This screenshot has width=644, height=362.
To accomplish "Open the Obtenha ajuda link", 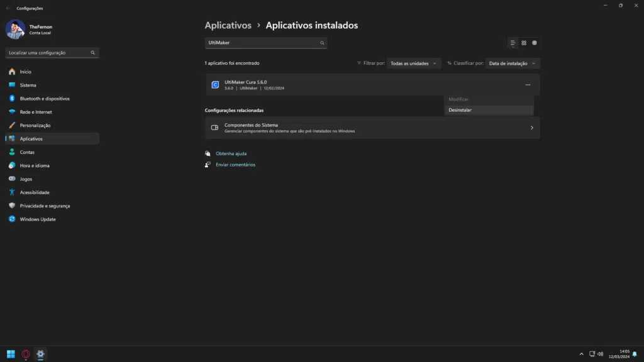I will tap(231, 153).
